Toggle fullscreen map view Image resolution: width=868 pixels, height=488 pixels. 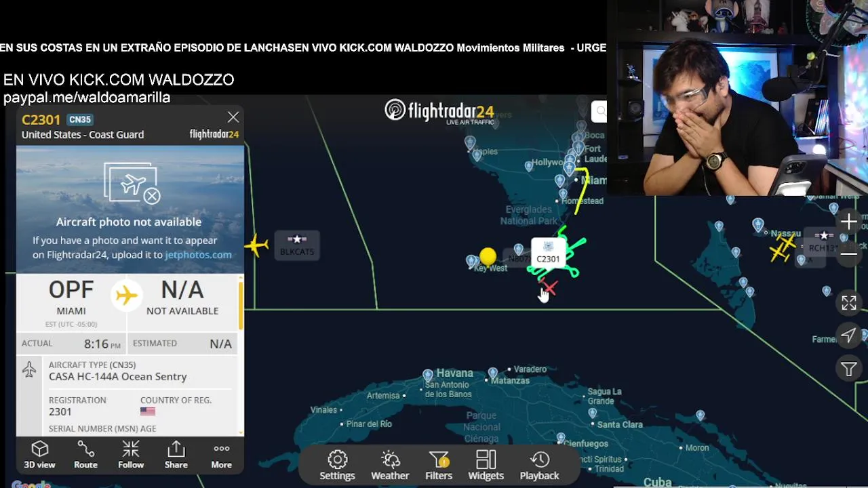(x=849, y=303)
